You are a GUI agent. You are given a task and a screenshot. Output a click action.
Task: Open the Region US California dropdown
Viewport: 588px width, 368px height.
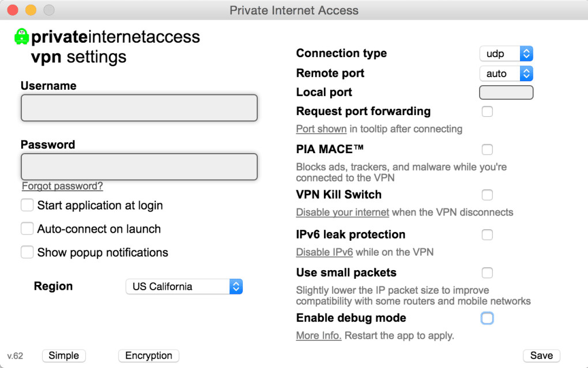click(184, 286)
